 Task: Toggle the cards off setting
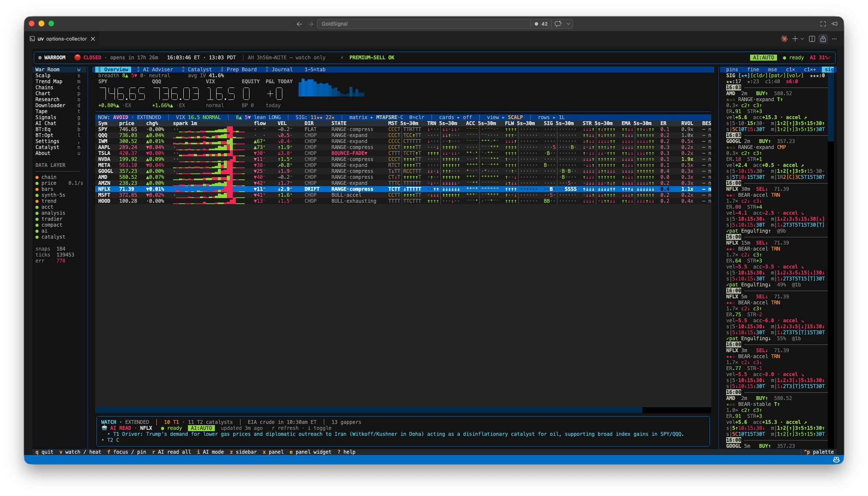455,117
